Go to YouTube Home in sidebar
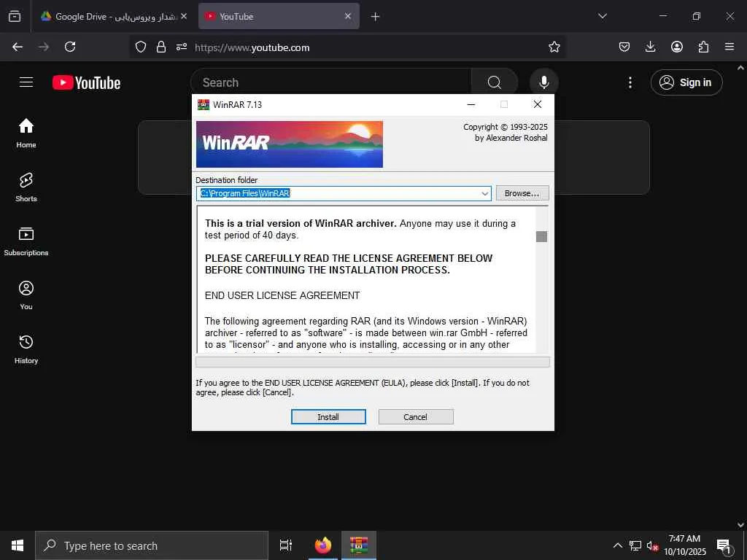 [x=26, y=133]
